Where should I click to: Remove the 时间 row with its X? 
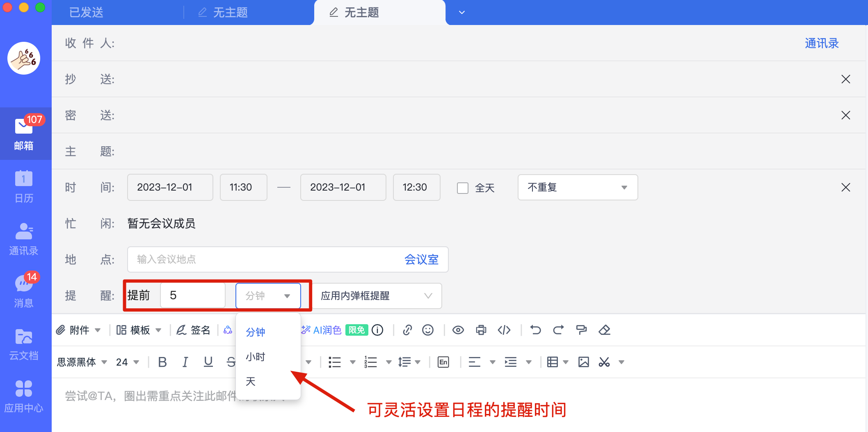[846, 187]
